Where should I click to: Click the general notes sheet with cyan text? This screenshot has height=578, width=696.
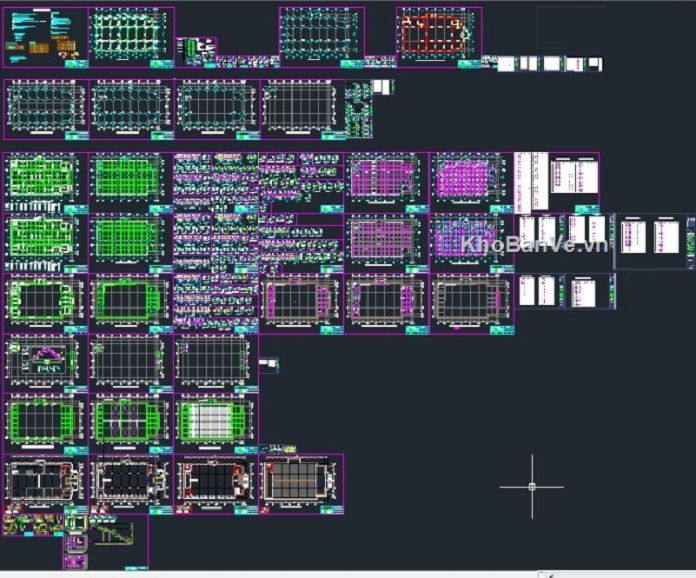pos(45,37)
